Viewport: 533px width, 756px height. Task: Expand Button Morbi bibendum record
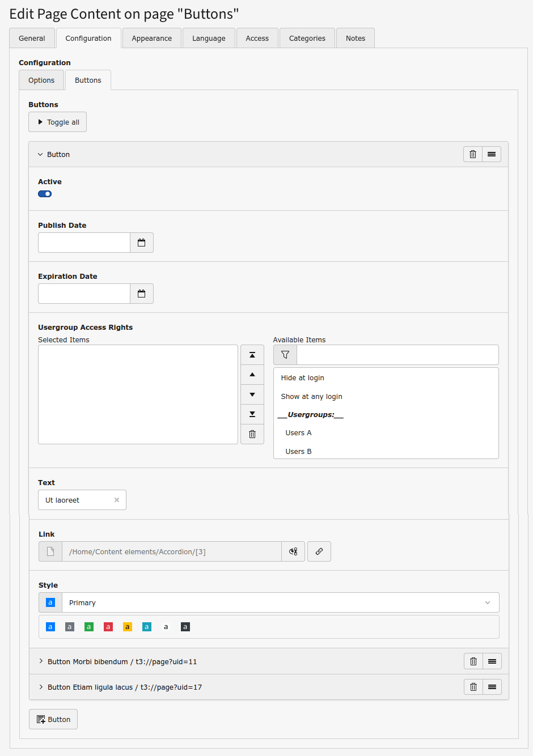pyautogui.click(x=122, y=661)
